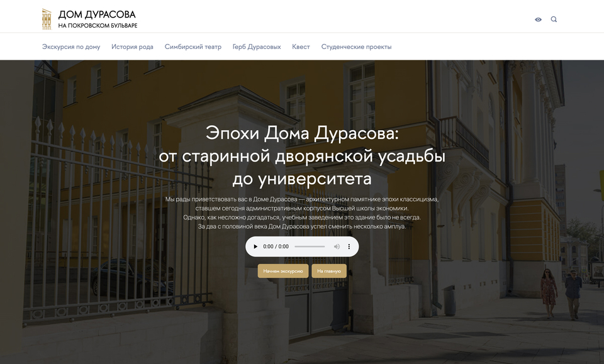604x364 pixels.
Task: Click the На главную button
Action: (x=329, y=271)
